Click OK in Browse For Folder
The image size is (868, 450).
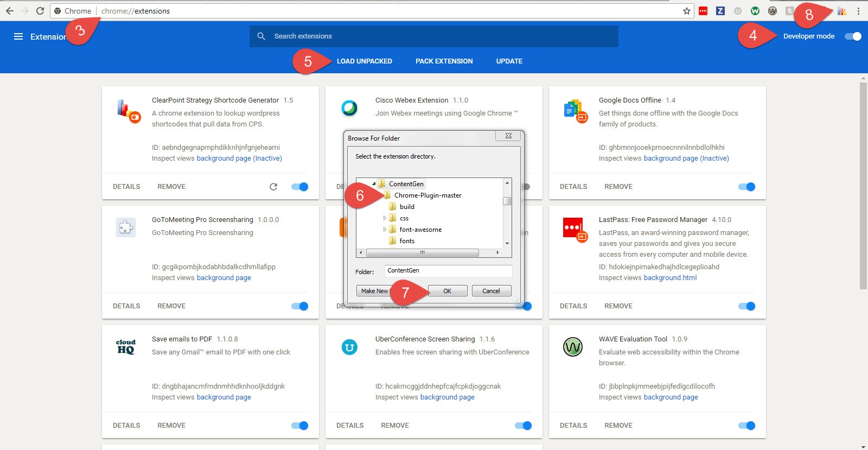(x=448, y=291)
